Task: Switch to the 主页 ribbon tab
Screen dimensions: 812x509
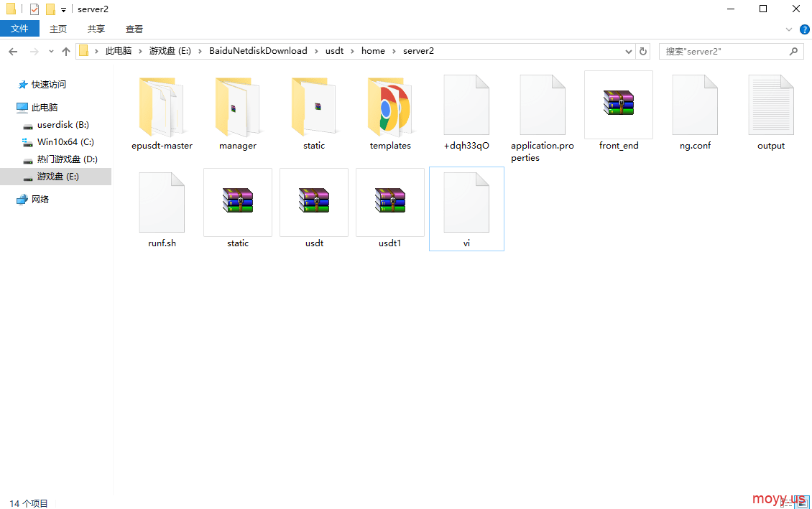Action: tap(58, 29)
